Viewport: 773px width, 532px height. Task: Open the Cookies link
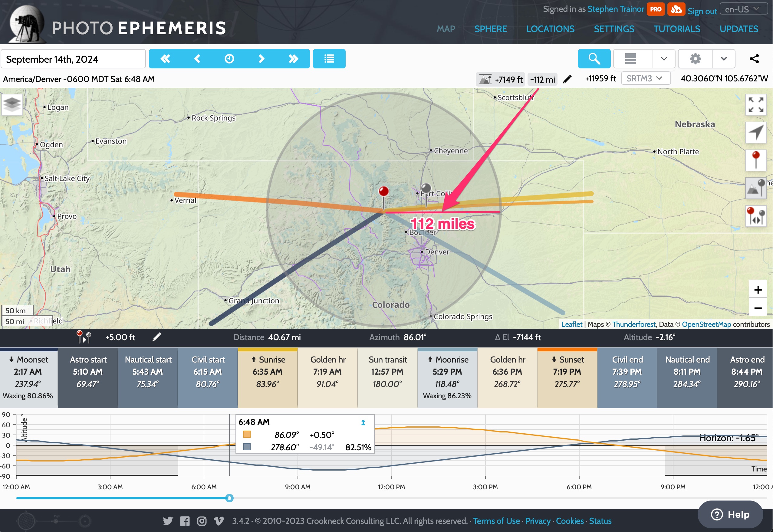pos(570,521)
